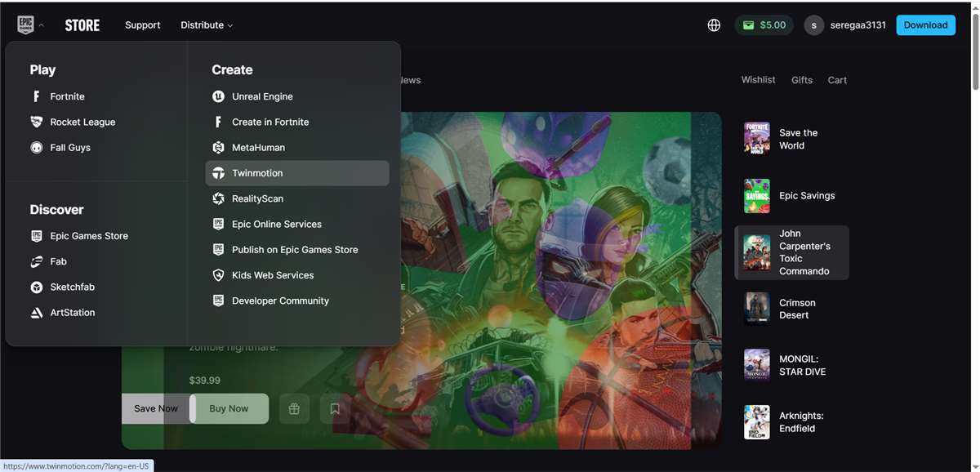Click the gift icon beside Buy Now
Viewport: 980px width, 472px height.
pyautogui.click(x=294, y=409)
